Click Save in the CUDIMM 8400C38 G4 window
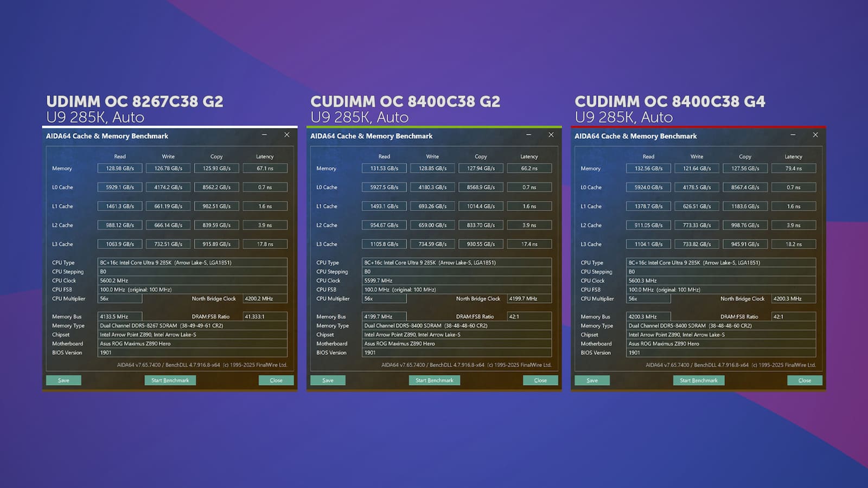 pyautogui.click(x=592, y=380)
